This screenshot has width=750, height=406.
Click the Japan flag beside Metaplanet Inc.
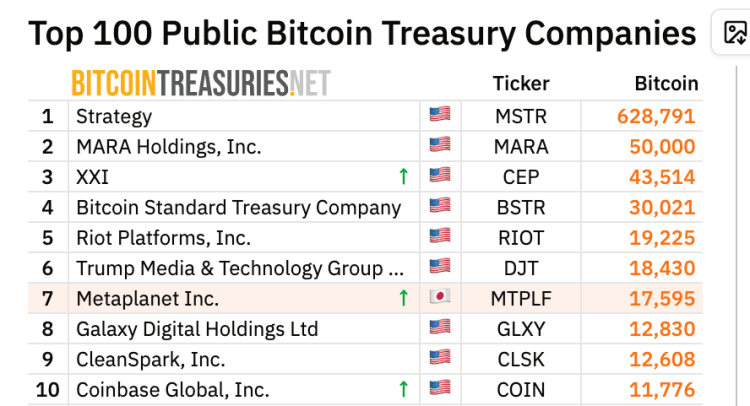pos(440,298)
